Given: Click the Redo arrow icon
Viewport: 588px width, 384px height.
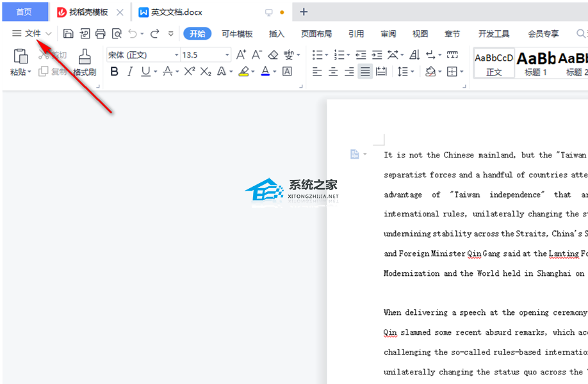Looking at the screenshot, I should click(155, 33).
